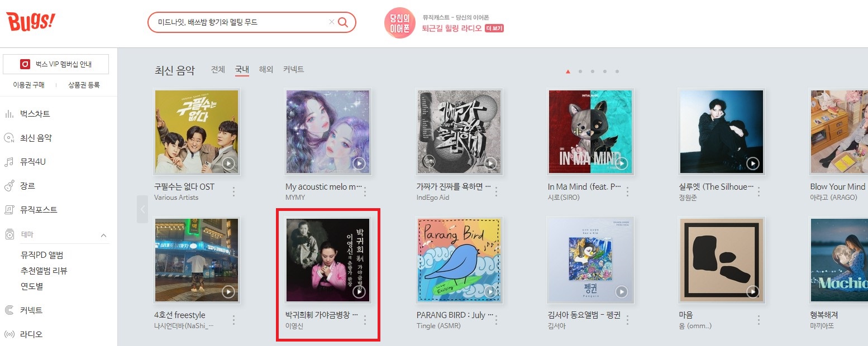Open 벅스차트 from the sidebar
The image size is (868, 346).
(35, 114)
